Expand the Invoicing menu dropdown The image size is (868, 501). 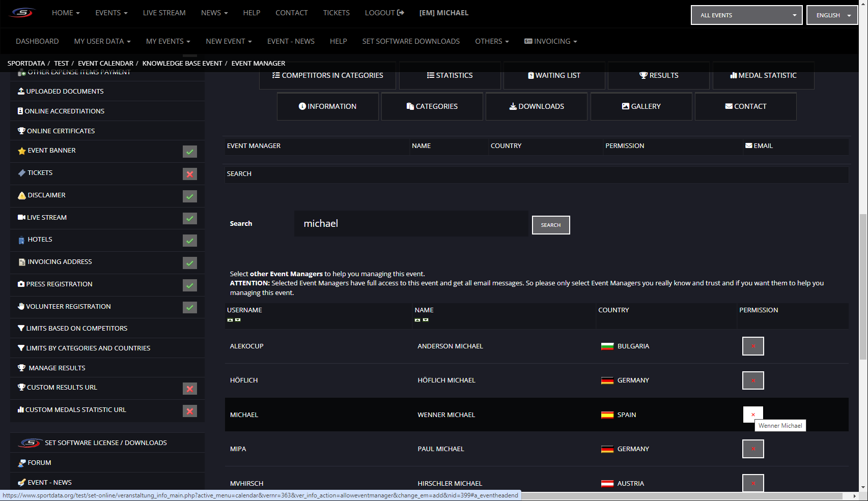[x=551, y=41]
